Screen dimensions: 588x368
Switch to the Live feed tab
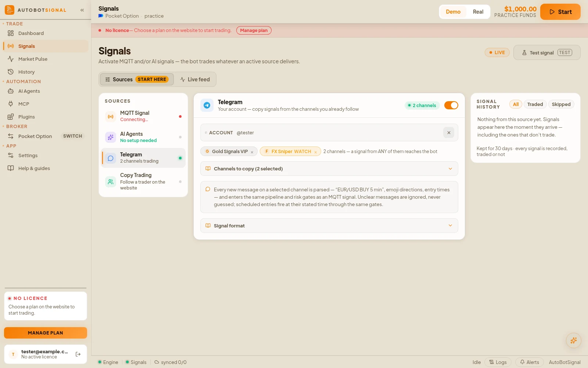point(195,79)
